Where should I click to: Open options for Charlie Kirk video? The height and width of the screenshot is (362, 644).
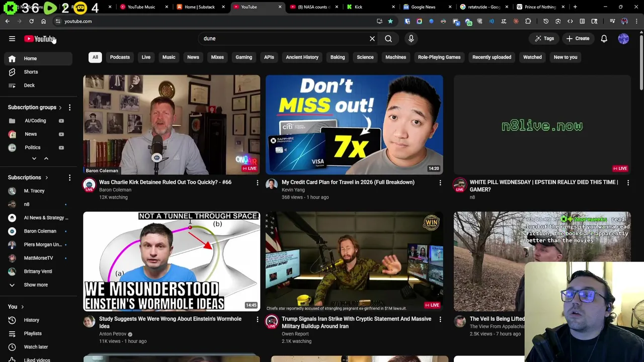coord(257,183)
